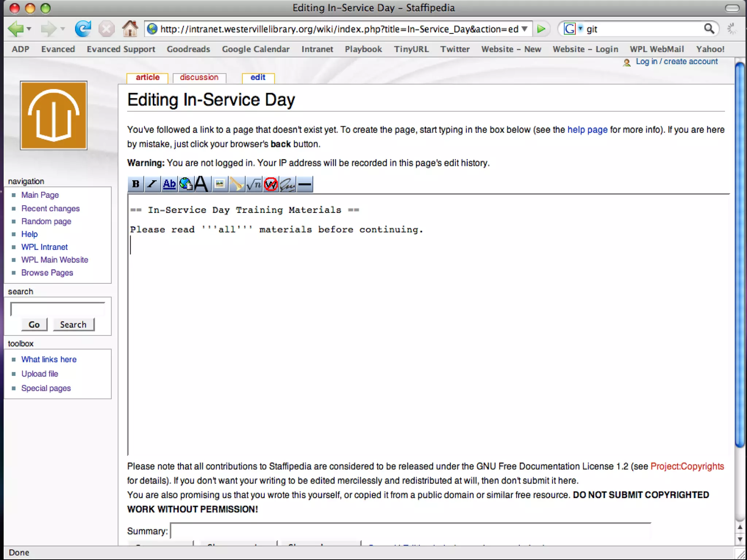Switch to the discussion tab

(x=199, y=78)
